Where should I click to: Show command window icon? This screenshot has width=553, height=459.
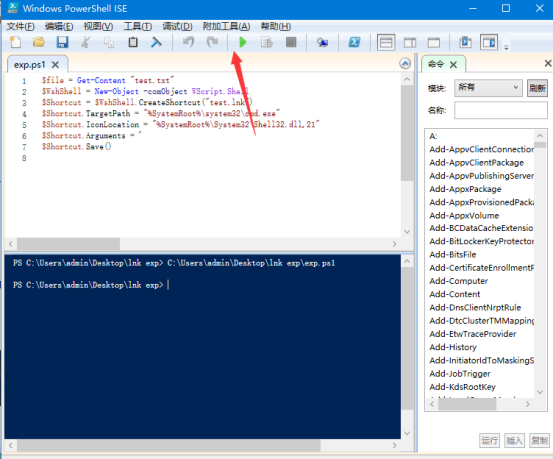pyautogui.click(x=465, y=42)
